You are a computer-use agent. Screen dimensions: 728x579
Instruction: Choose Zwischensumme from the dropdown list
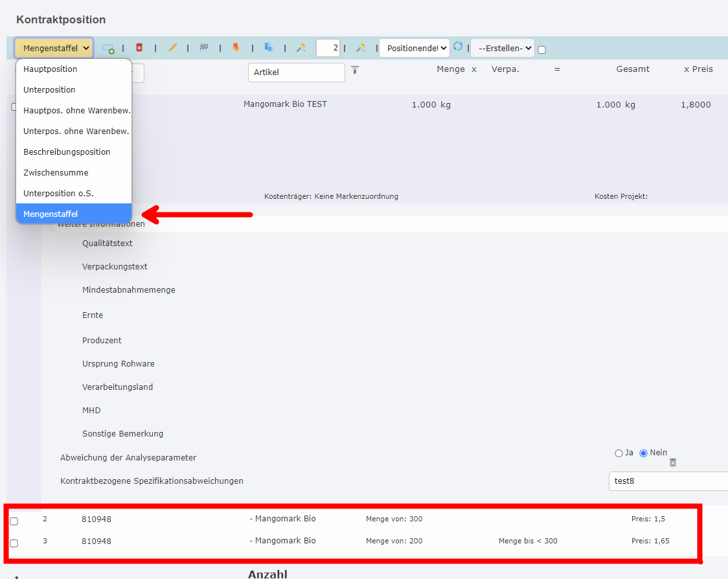[x=56, y=173]
